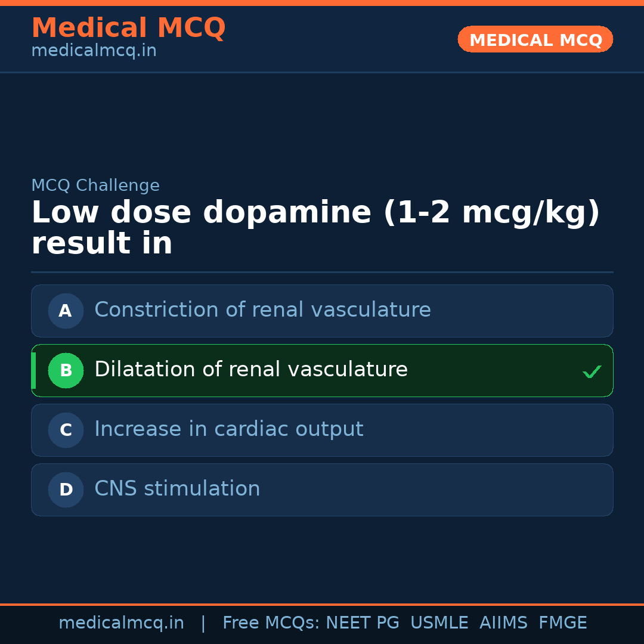The width and height of the screenshot is (644, 644).
Task: Click the letter C circle badge
Action: 66,430
